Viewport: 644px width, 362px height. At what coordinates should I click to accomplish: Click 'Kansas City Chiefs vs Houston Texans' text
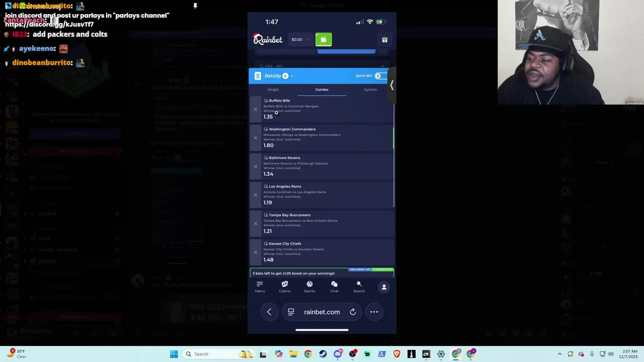coord(293,249)
